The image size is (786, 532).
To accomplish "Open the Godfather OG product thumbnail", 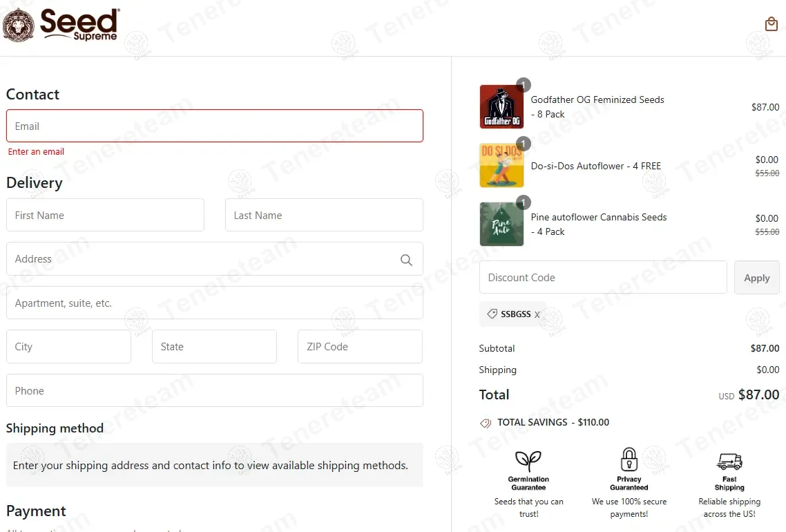I will tap(501, 107).
